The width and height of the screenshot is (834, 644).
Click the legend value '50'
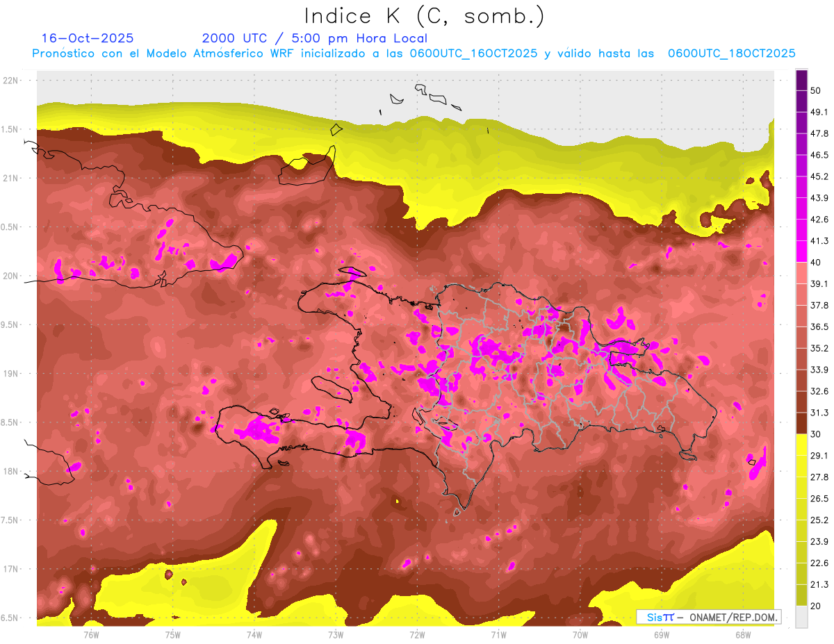(816, 90)
